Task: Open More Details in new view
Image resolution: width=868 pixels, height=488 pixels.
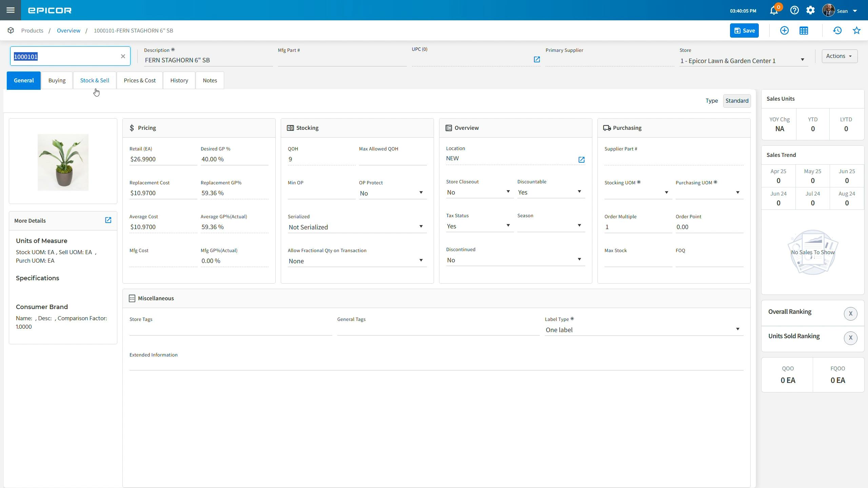Action: 108,220
